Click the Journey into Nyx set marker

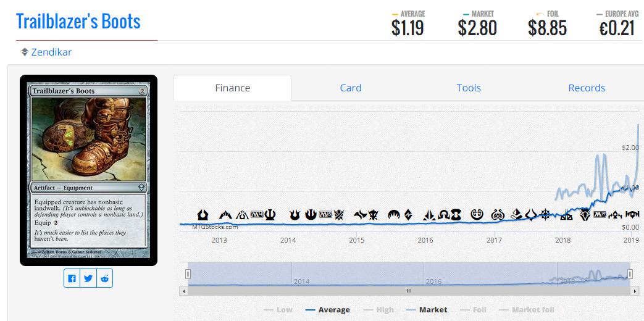point(311,215)
